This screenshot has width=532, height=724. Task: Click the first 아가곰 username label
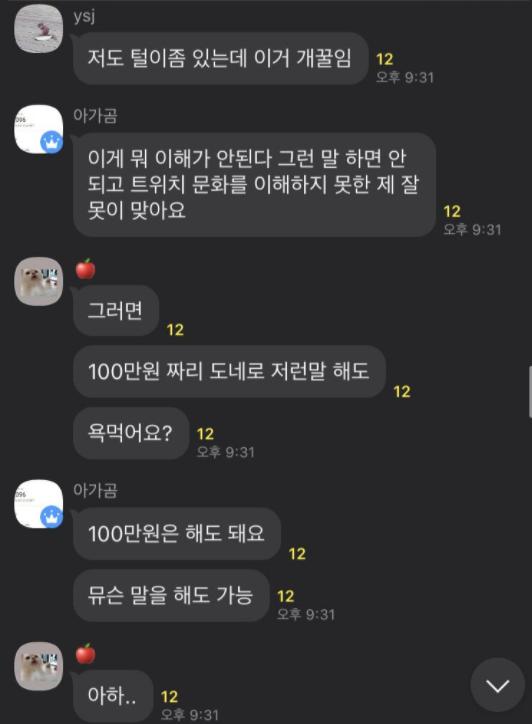click(x=95, y=115)
